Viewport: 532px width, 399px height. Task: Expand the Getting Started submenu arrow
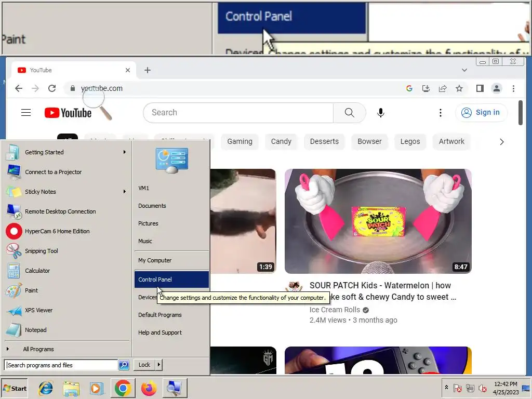[125, 152]
